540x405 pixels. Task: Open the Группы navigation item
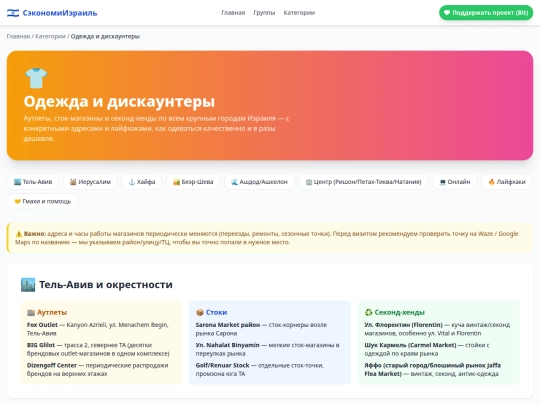264,13
